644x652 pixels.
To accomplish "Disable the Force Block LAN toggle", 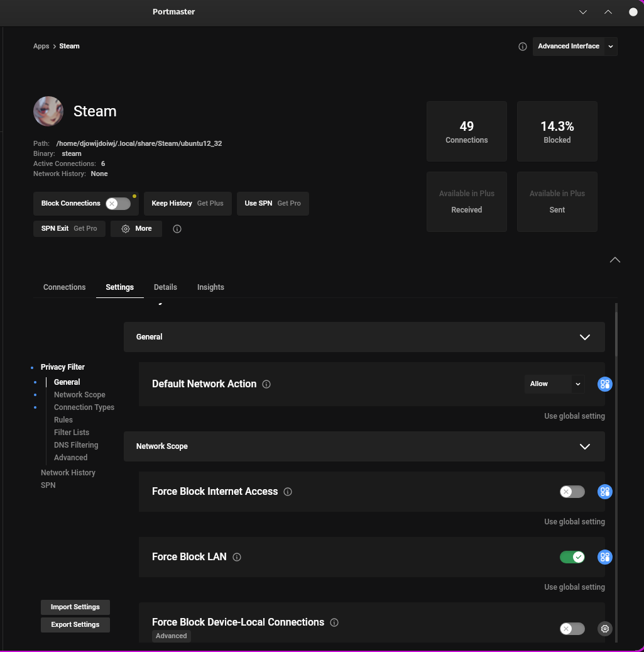I will click(572, 557).
